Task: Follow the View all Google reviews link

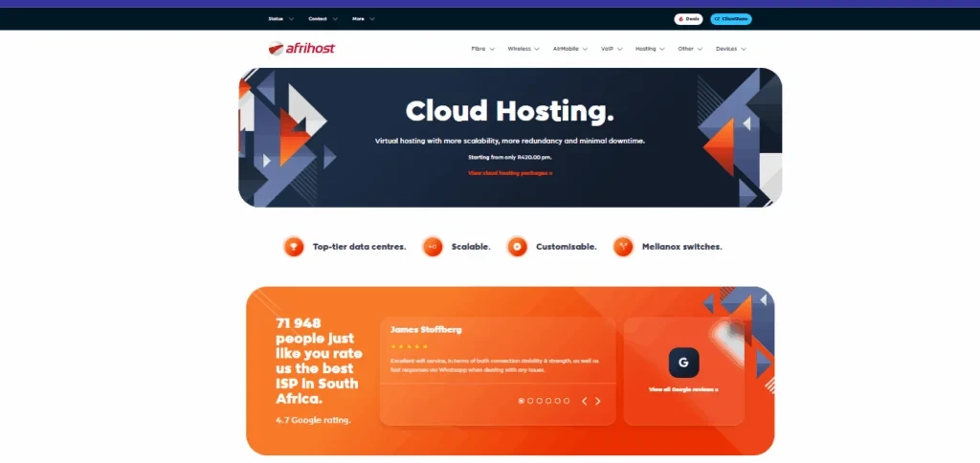Action: click(x=683, y=389)
